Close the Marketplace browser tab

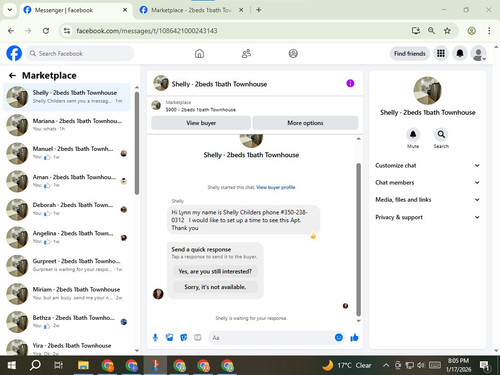(241, 10)
